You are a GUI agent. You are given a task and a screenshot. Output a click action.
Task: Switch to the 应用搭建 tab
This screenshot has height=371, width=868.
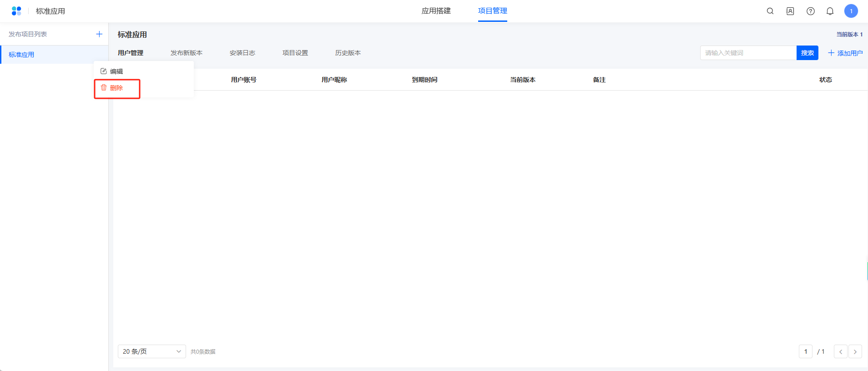(436, 11)
